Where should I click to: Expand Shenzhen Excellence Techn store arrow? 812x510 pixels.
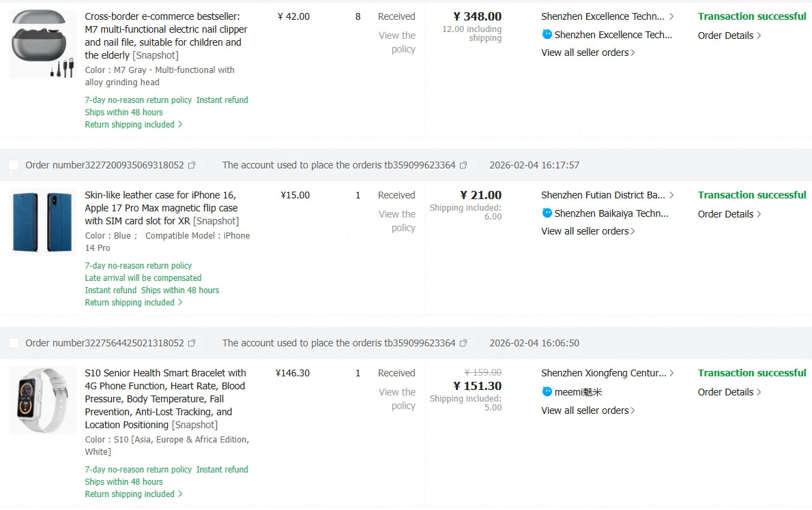pos(671,16)
